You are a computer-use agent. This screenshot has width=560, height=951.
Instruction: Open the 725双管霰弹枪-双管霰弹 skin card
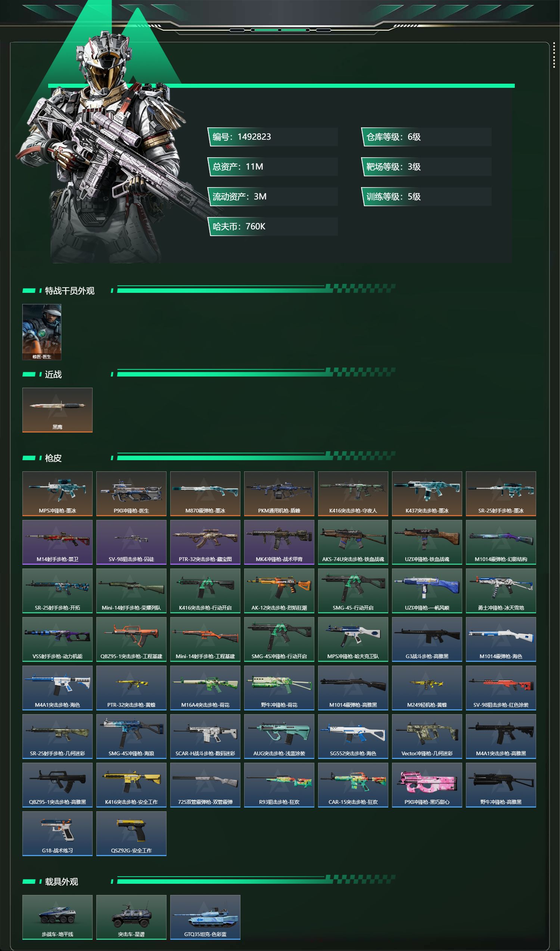[x=205, y=785]
